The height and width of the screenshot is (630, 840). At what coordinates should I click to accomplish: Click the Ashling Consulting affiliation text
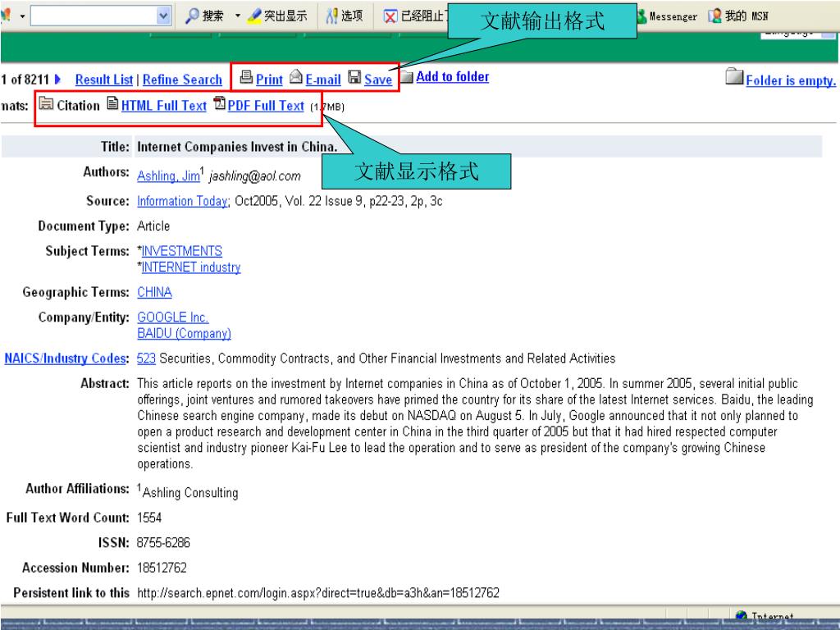click(190, 493)
